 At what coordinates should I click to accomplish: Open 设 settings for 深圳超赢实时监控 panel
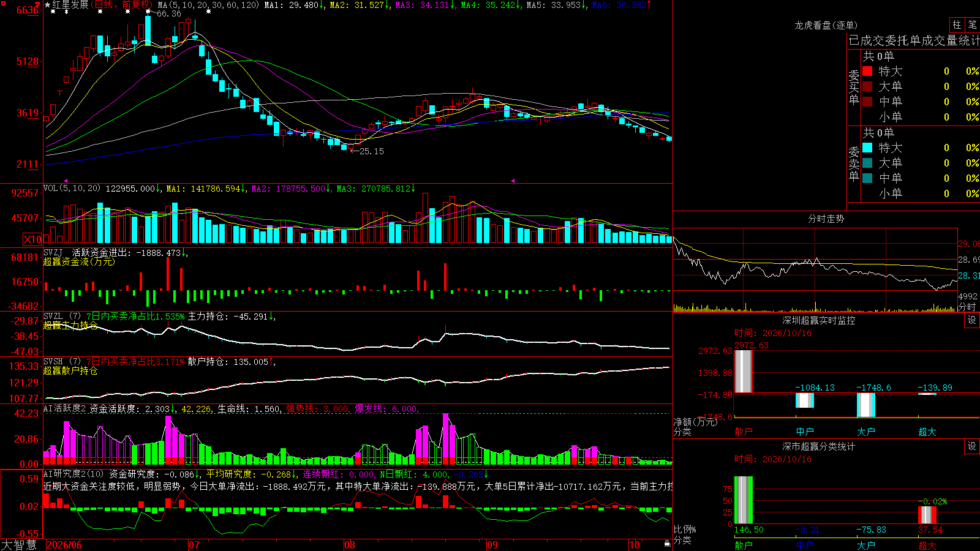point(972,320)
